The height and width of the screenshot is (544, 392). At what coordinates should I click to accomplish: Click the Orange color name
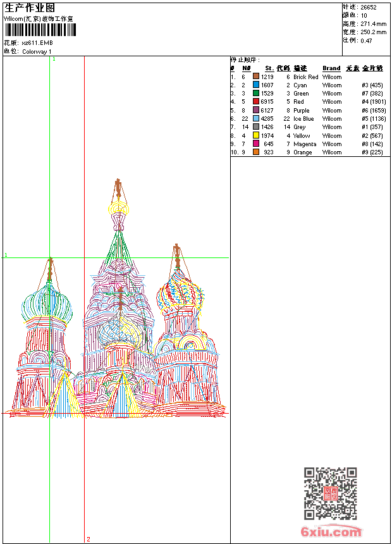(302, 152)
